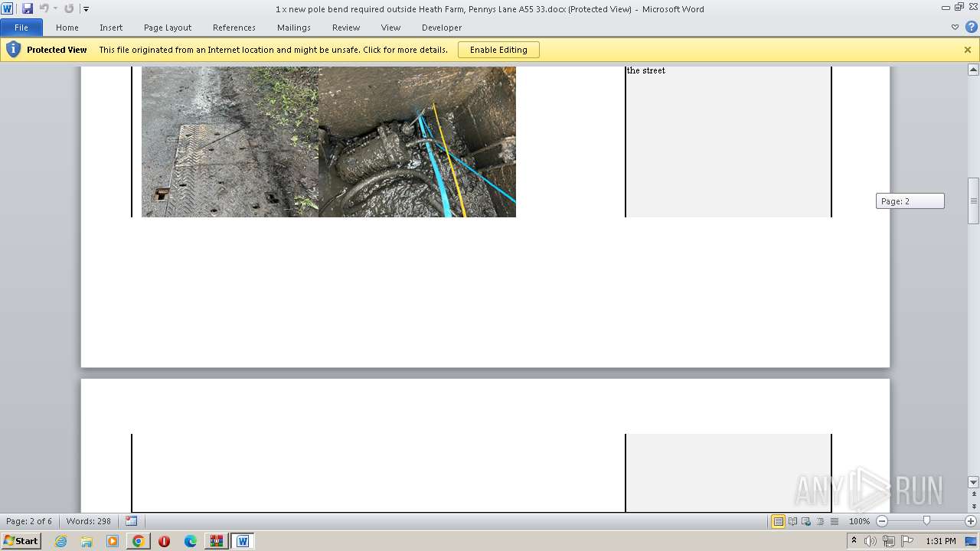Image resolution: width=980 pixels, height=551 pixels.
Task: Open the References ribbon tab
Action: pos(234,28)
